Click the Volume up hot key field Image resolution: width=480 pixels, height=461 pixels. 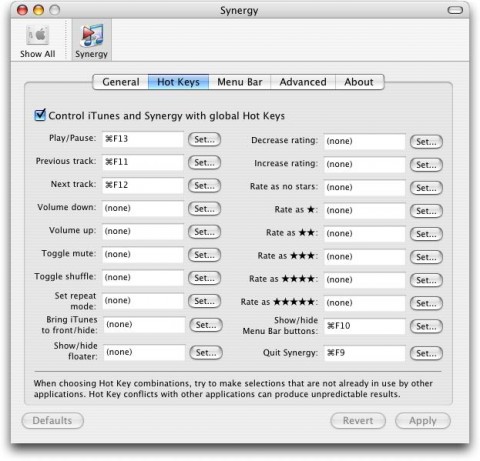143,231
